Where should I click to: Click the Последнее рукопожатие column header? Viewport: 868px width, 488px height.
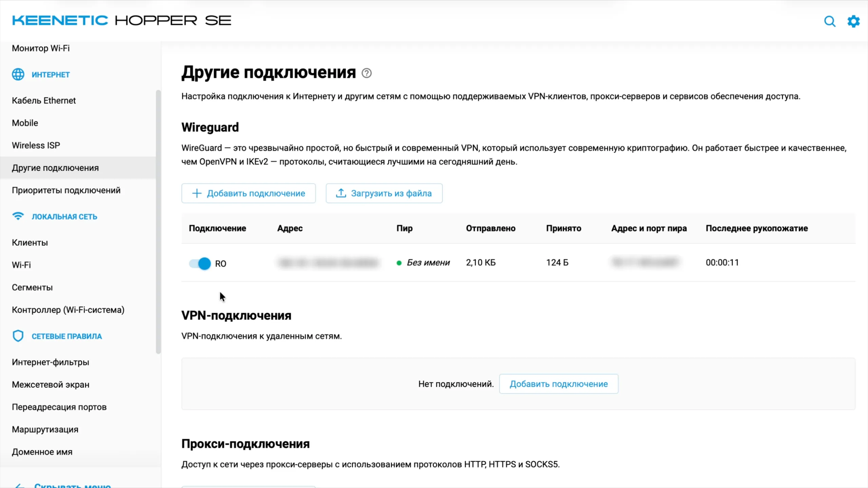pos(757,228)
